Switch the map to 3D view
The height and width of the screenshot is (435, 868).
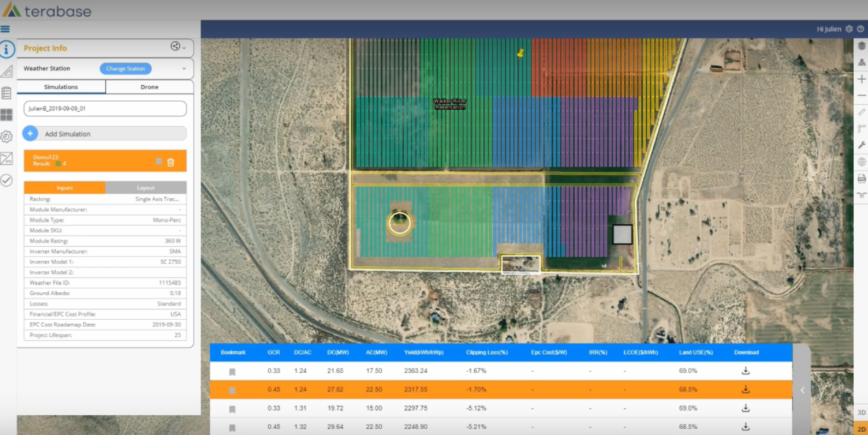click(x=861, y=413)
